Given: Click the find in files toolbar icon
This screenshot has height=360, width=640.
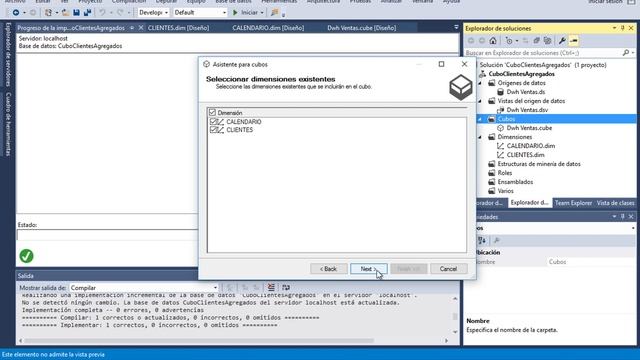Looking at the screenshot, I should coord(274,13).
